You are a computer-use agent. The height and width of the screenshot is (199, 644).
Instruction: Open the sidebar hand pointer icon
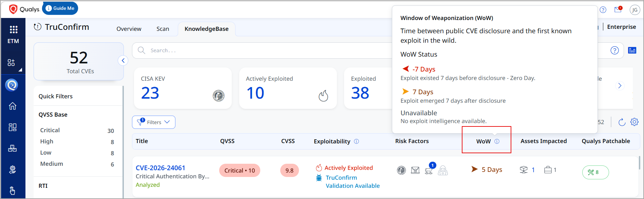coord(13,191)
